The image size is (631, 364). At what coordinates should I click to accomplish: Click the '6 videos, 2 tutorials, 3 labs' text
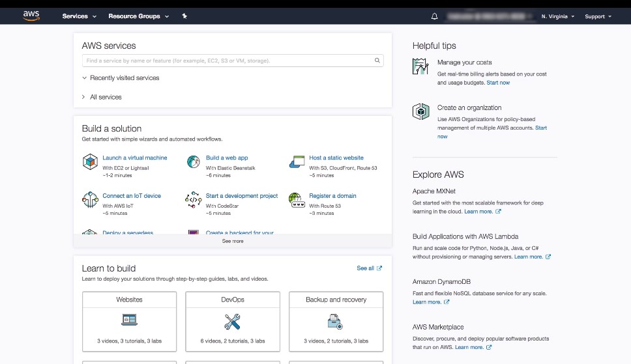tap(233, 341)
